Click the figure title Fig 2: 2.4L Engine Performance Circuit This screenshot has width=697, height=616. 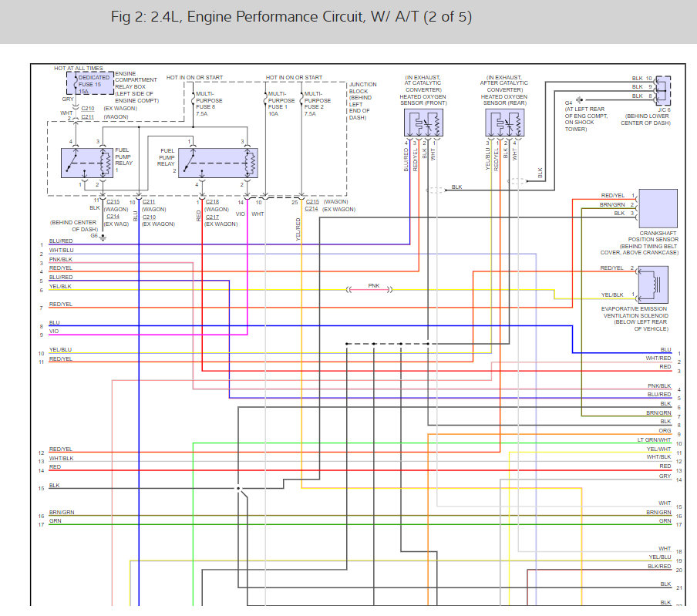[x=291, y=17]
